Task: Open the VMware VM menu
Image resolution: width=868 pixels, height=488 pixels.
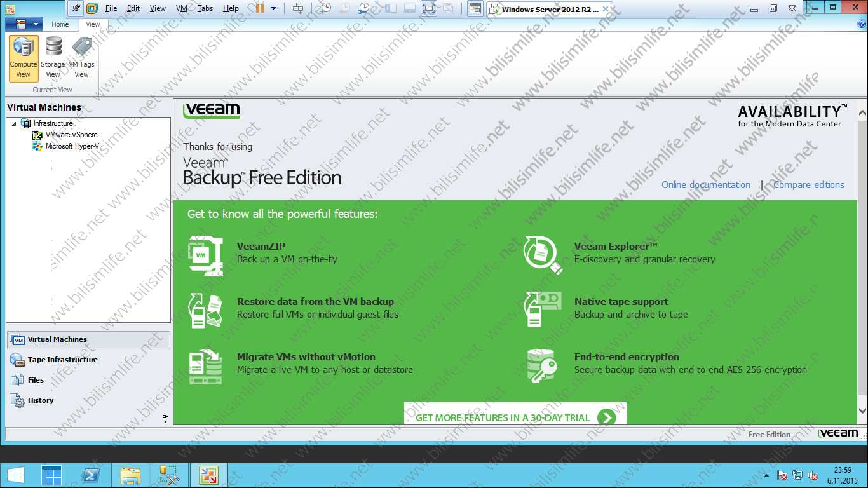Action: pyautogui.click(x=182, y=8)
